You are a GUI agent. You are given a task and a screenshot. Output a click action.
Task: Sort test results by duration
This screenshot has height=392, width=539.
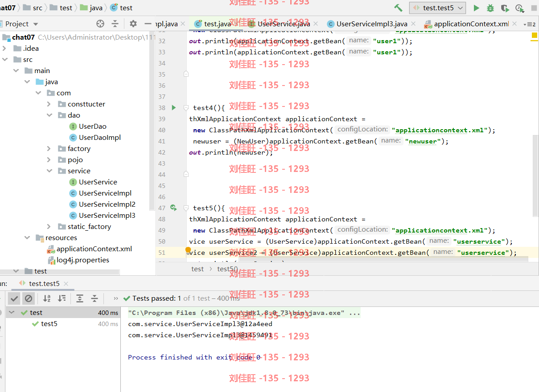coord(62,298)
